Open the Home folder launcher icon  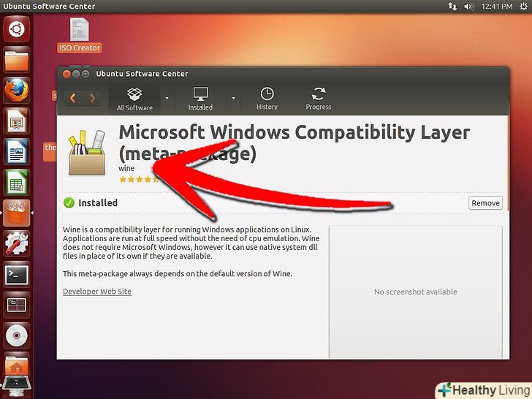[x=17, y=364]
